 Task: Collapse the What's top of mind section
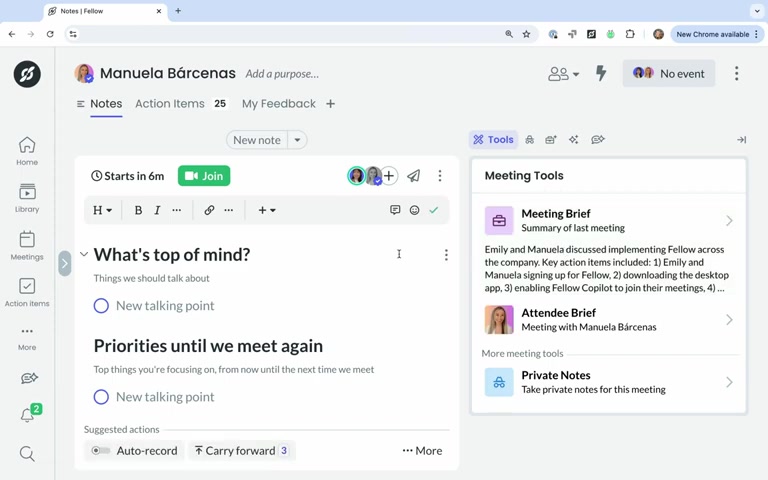pos(84,254)
